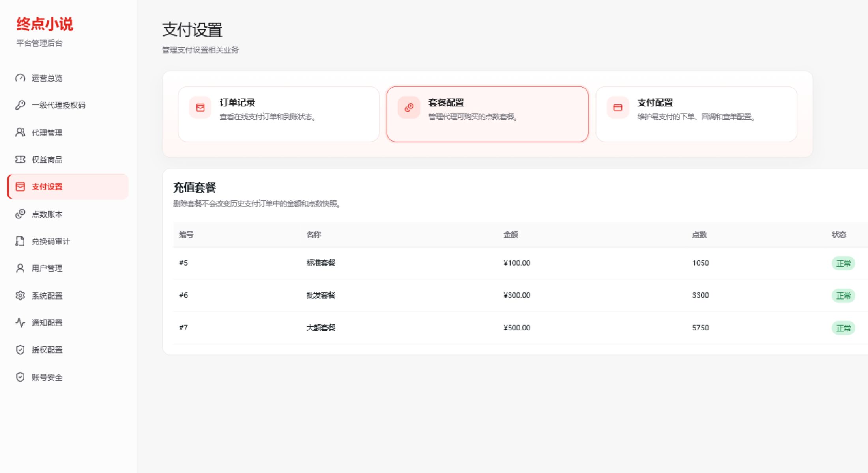
Task: Click package number #6
Action: (x=183, y=295)
